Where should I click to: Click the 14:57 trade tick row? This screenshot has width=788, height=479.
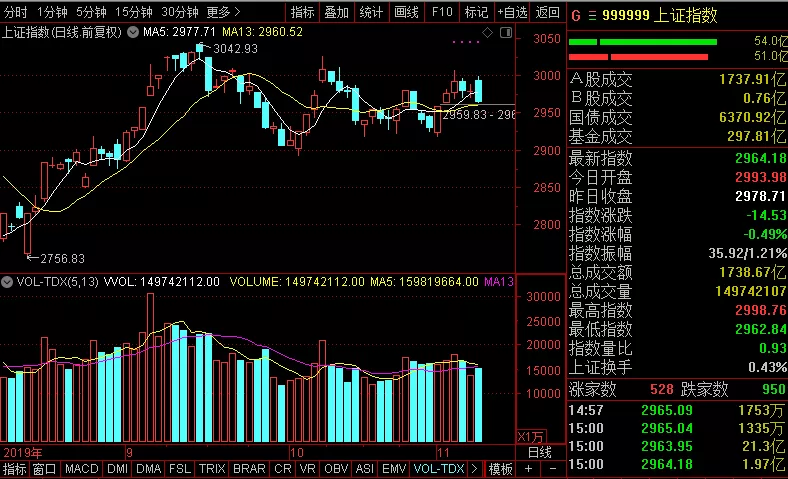677,411
